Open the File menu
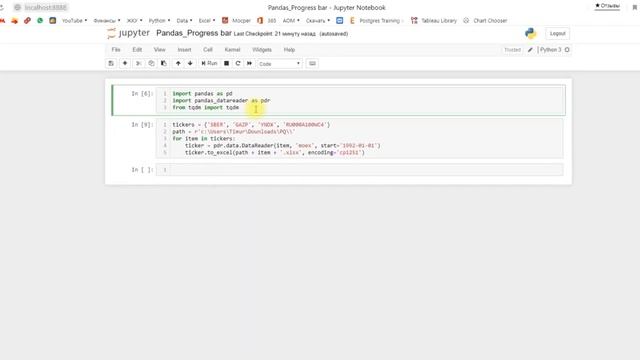 click(116, 50)
